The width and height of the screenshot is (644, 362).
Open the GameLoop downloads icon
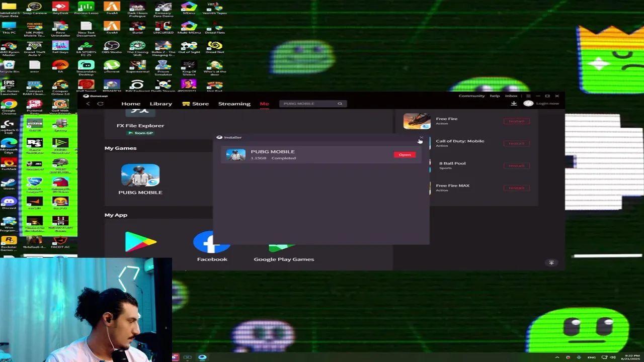[x=514, y=104]
